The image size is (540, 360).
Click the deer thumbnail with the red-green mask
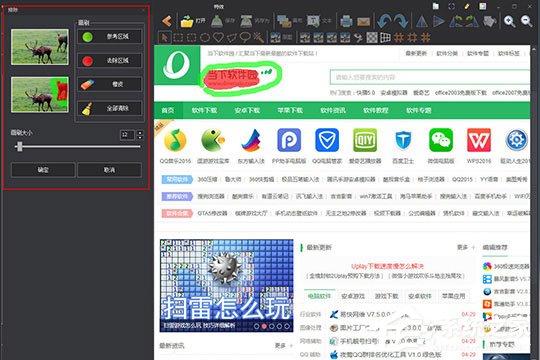40,94
